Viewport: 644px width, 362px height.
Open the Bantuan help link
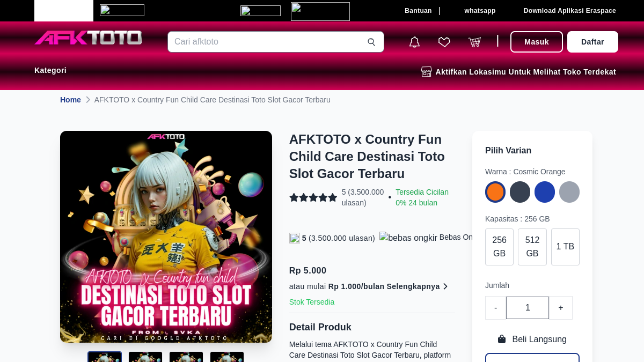coord(418,11)
